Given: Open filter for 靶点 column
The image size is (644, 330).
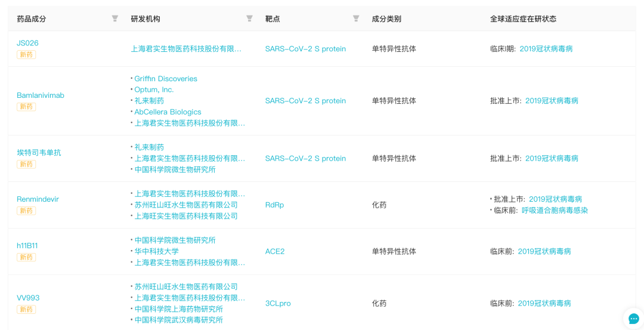Looking at the screenshot, I should (356, 18).
